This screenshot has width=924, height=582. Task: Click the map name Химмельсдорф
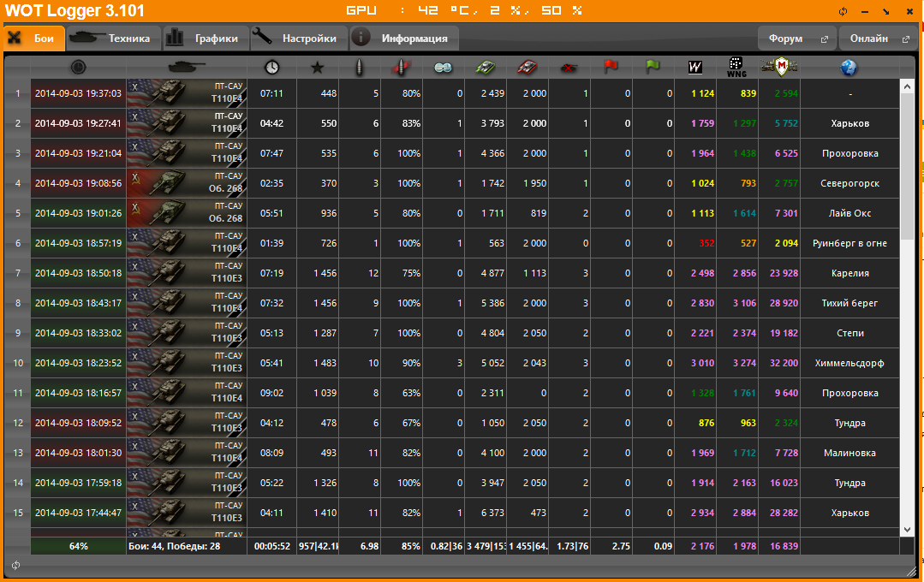(x=849, y=363)
